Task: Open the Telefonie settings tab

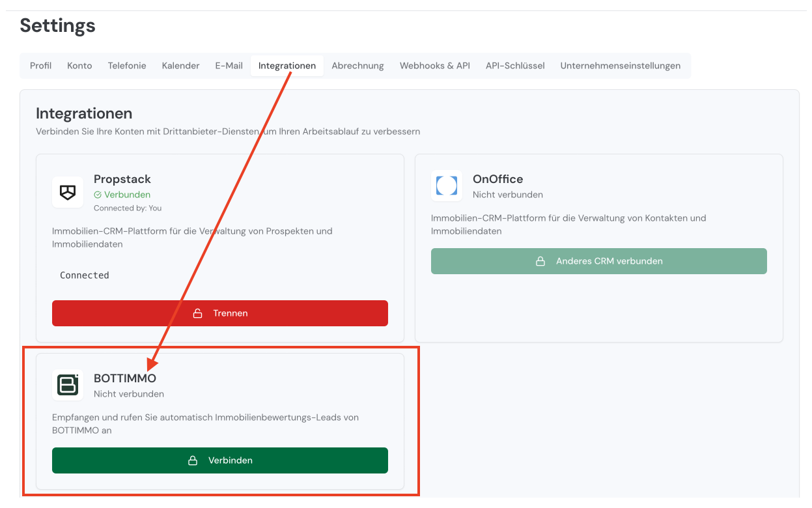Action: 127,66
